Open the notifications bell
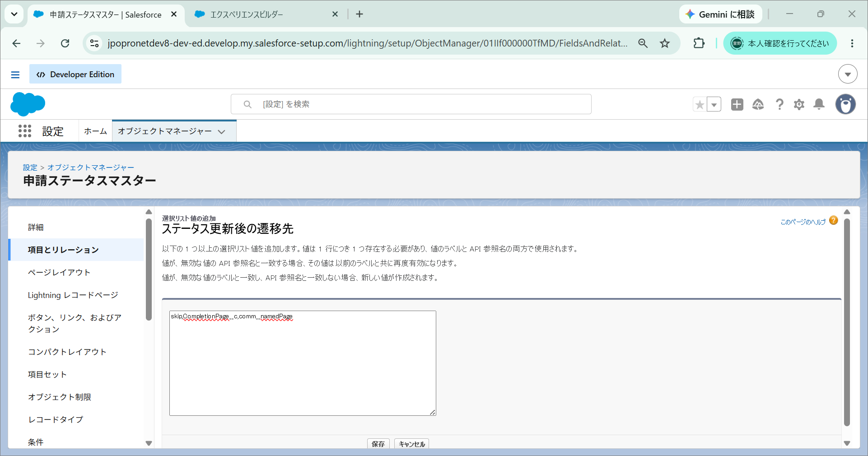This screenshot has height=456, width=868. click(819, 104)
